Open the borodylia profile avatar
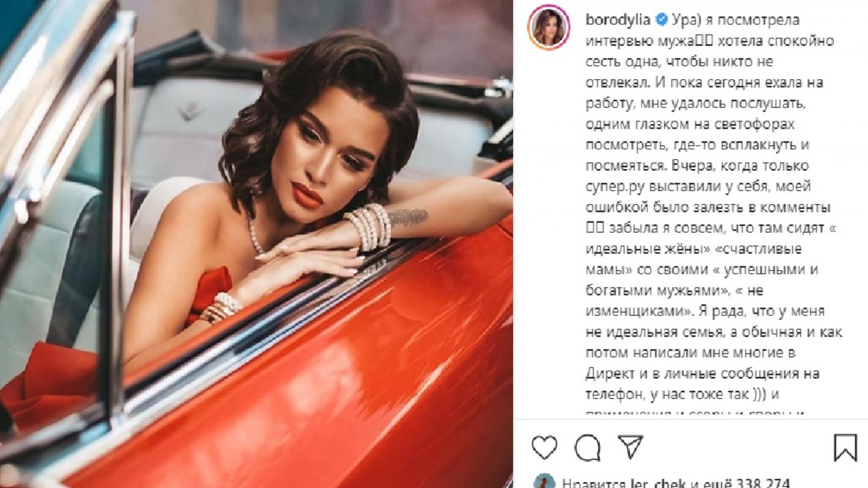This screenshot has height=488, width=868. 549,28
